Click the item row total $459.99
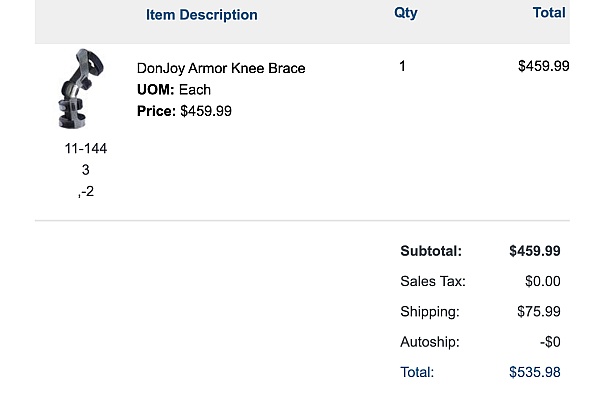 tap(543, 66)
